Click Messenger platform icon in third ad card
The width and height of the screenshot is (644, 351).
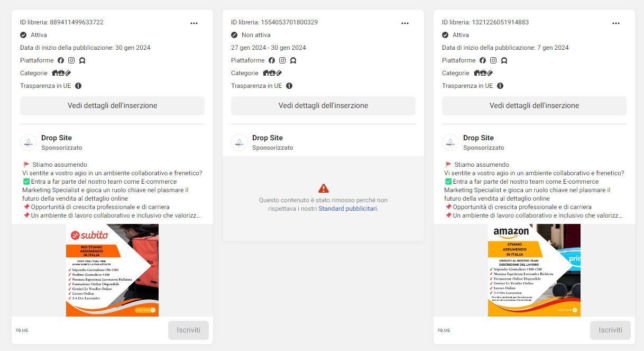pos(504,60)
